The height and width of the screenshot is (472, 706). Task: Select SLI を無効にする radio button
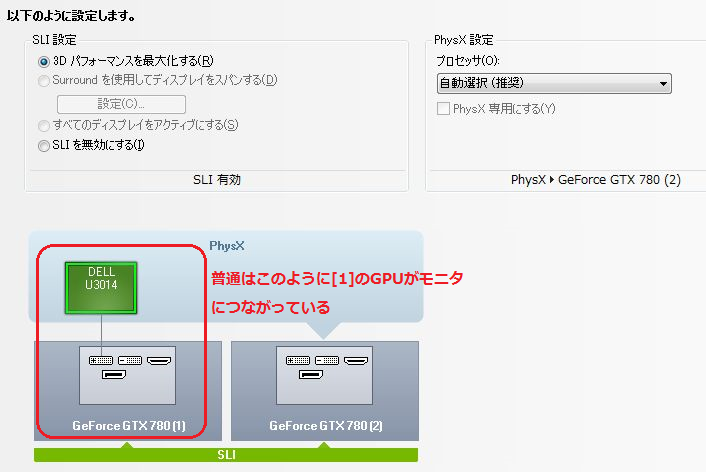tap(44, 146)
